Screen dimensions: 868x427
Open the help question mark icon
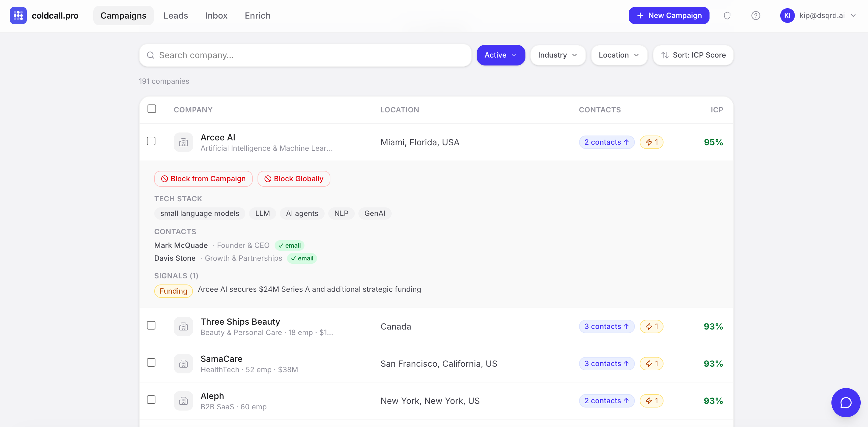pyautogui.click(x=756, y=16)
